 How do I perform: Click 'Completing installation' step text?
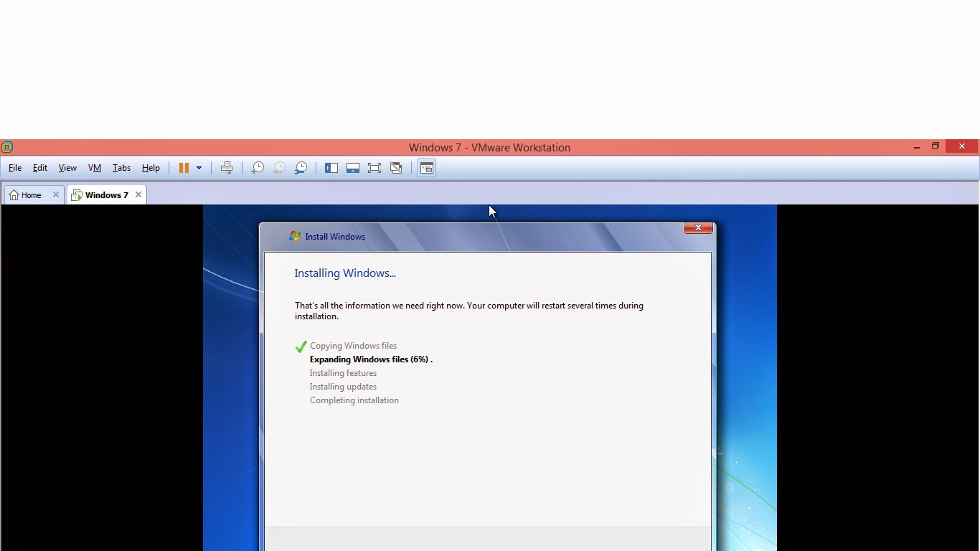tap(354, 400)
